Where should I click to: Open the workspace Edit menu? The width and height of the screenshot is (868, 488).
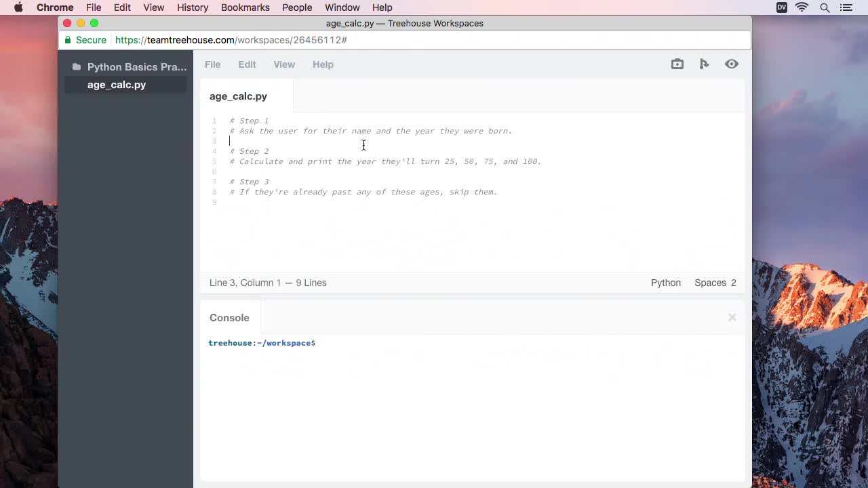(x=246, y=64)
